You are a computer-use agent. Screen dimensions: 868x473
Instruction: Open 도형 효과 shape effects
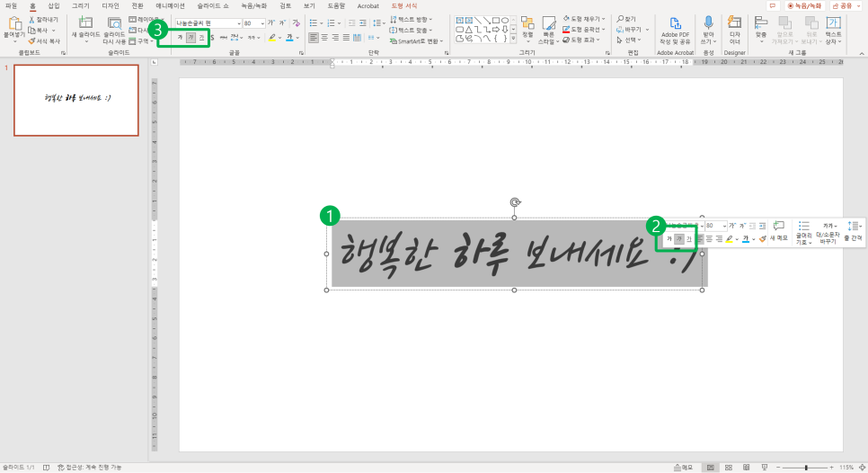(x=581, y=40)
